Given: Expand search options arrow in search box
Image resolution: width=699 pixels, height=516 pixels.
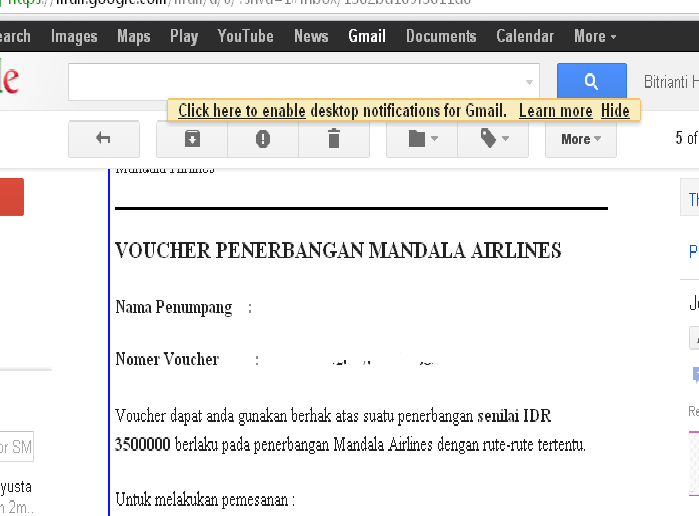Looking at the screenshot, I should 529,82.
